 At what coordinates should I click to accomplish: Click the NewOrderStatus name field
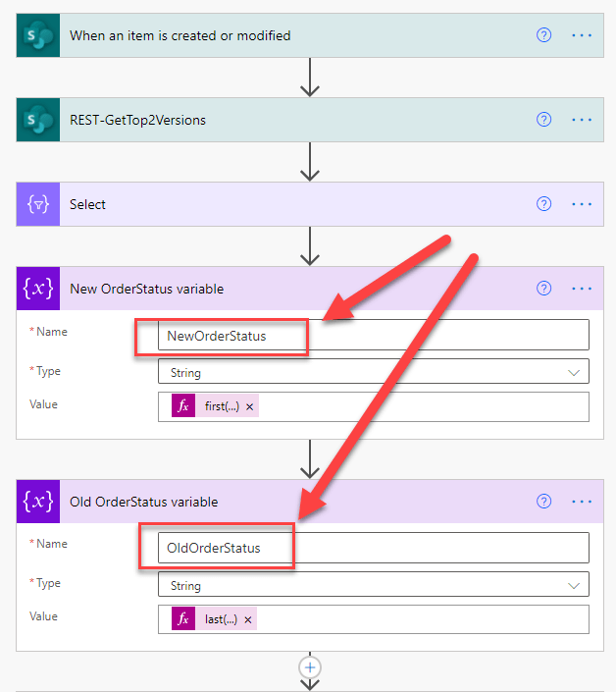(x=373, y=336)
